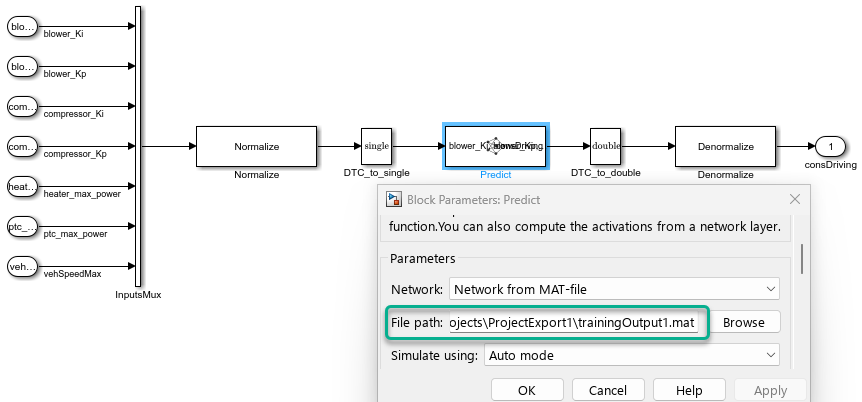Click the Denormalize name label under block
The height and width of the screenshot is (402, 862).
coord(725,175)
